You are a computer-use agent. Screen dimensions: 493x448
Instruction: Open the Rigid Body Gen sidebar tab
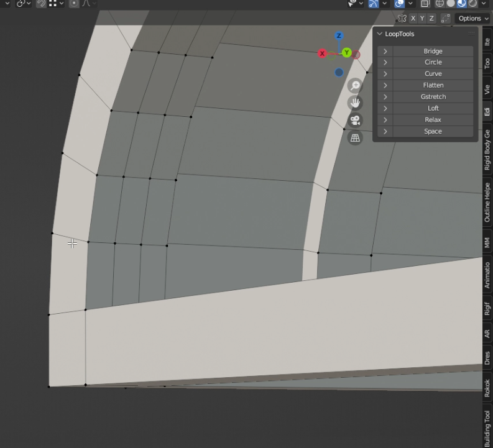point(487,150)
